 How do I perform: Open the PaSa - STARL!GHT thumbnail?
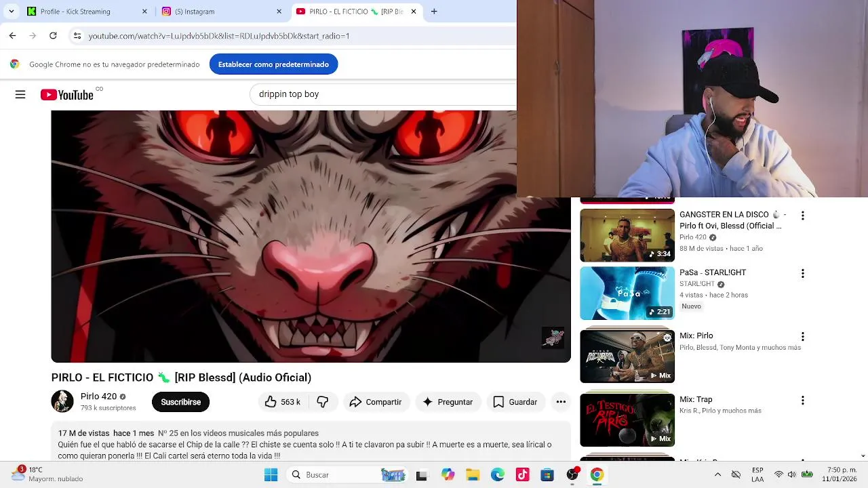click(627, 293)
